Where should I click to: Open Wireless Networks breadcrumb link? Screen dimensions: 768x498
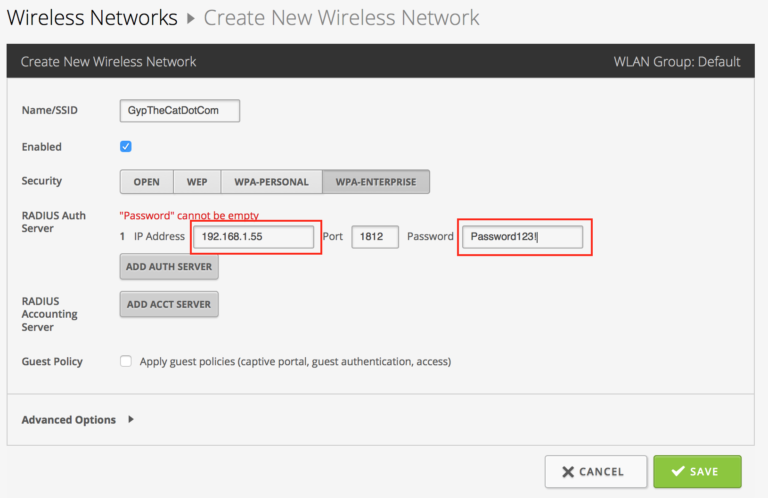pyautogui.click(x=92, y=18)
